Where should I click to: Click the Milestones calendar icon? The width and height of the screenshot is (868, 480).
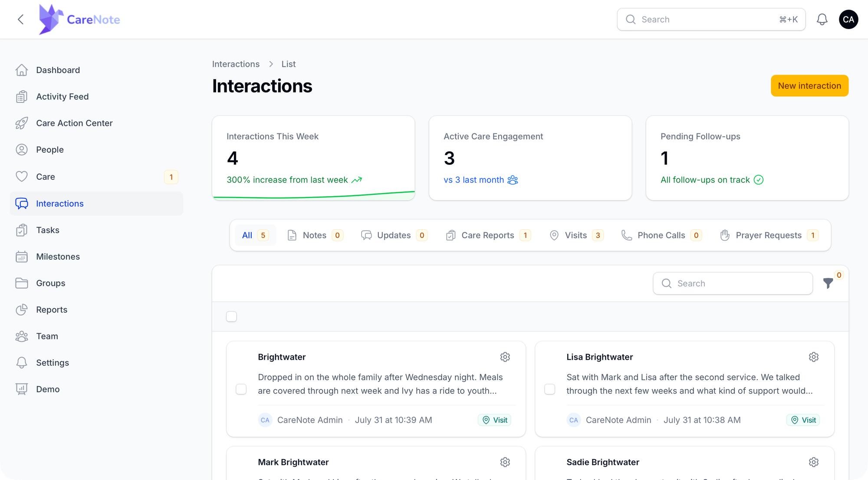point(22,256)
